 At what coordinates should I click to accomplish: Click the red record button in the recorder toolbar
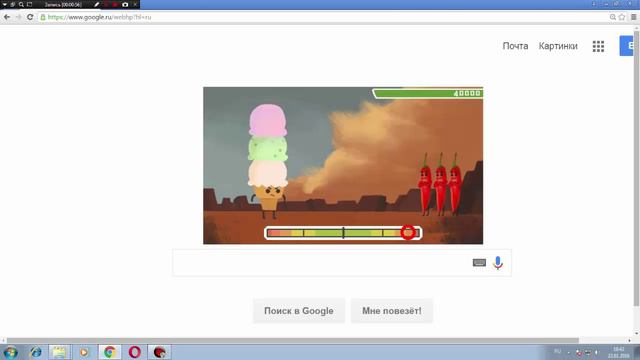point(115,4)
